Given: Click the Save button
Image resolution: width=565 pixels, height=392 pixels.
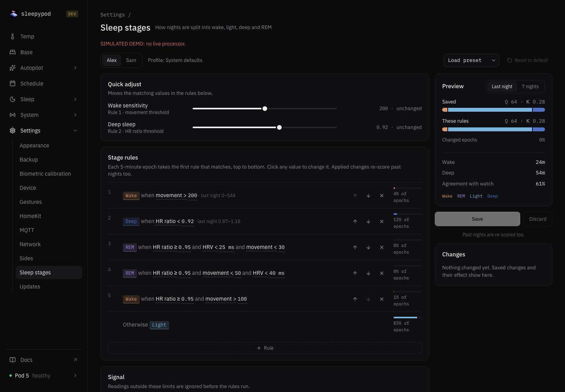Looking at the screenshot, I should 478,219.
